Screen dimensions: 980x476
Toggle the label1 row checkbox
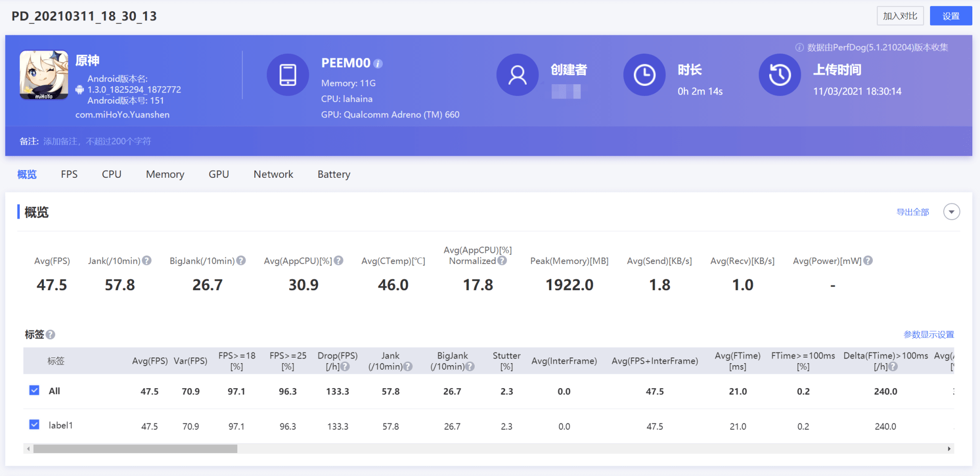tap(34, 424)
